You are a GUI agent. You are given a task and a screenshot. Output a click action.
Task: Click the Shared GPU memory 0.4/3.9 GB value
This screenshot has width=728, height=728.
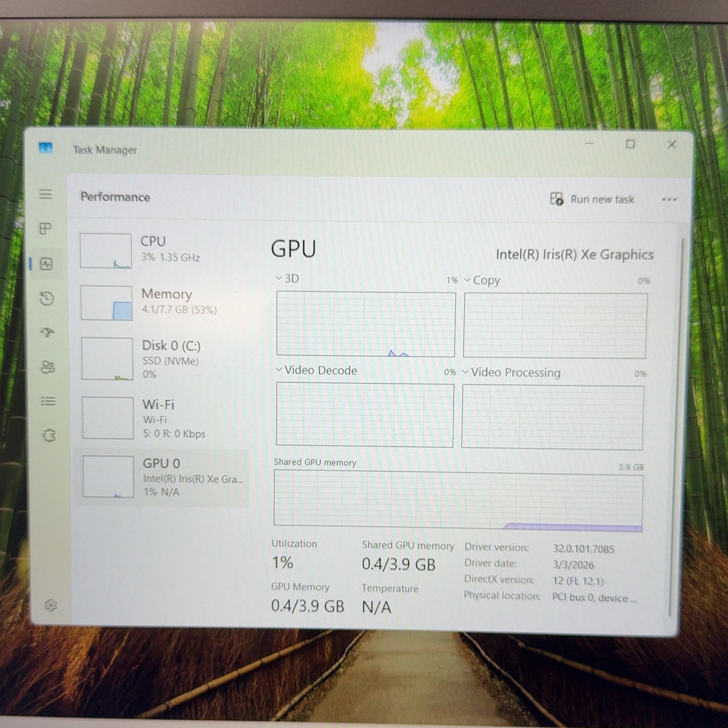[x=399, y=565]
